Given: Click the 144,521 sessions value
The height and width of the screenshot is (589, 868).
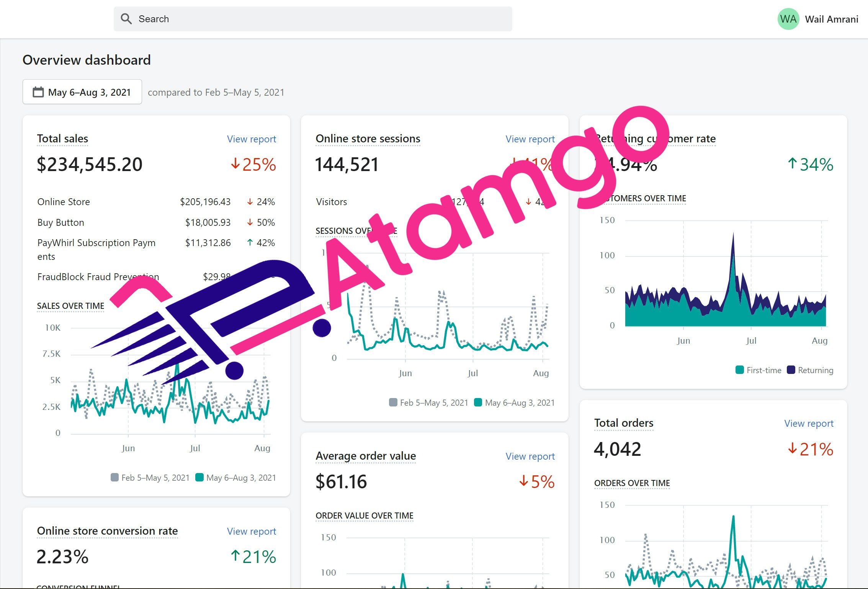Looking at the screenshot, I should 347,165.
